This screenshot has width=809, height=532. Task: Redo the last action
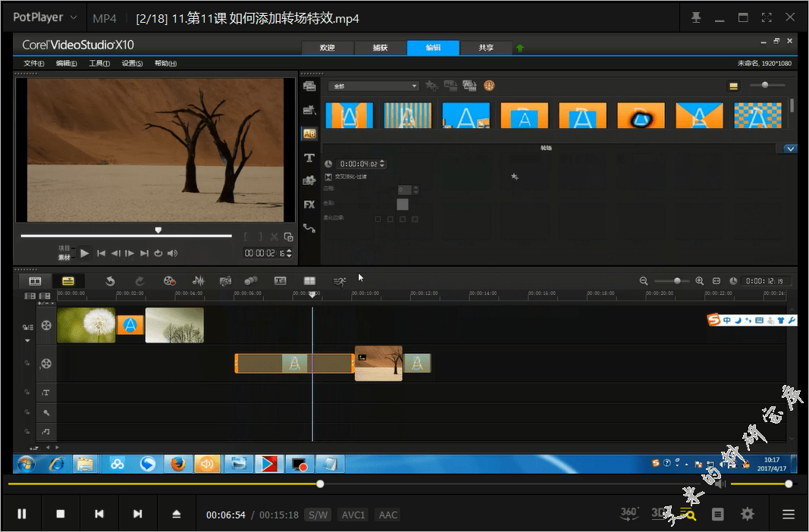tap(140, 281)
